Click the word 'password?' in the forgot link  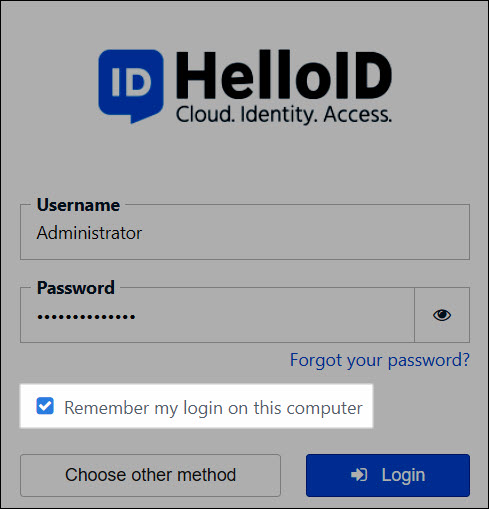tap(429, 360)
